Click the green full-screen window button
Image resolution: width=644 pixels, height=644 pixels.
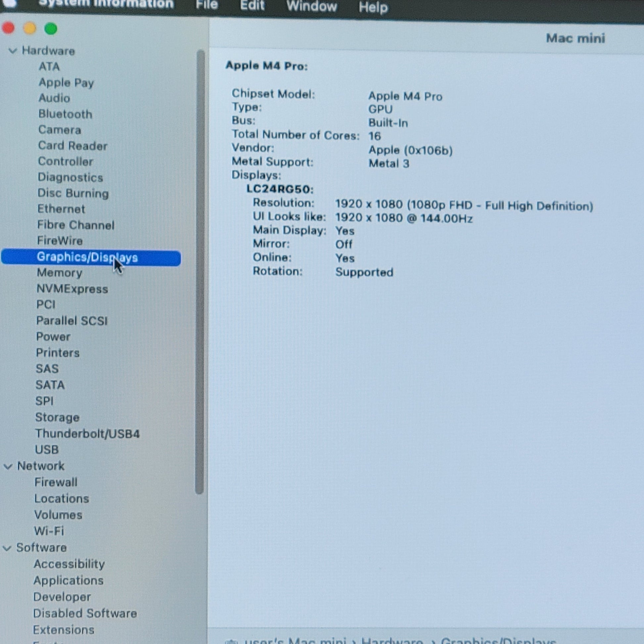51,29
